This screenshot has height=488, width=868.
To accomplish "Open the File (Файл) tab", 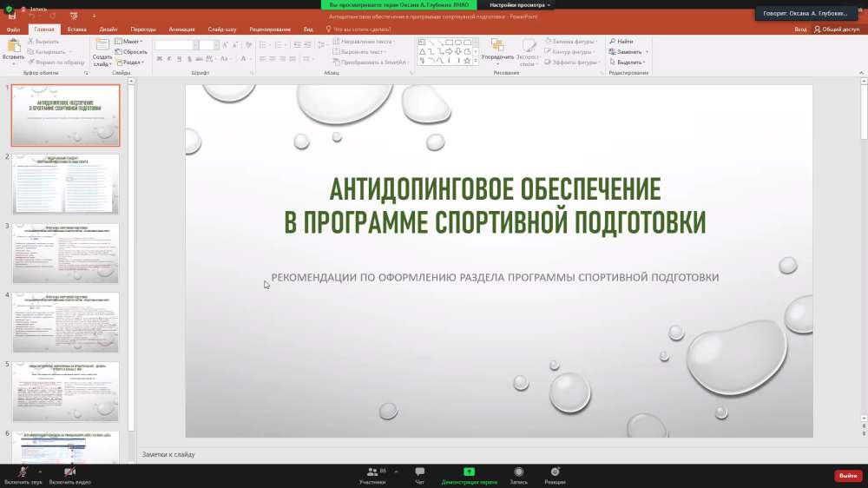I will 13,30.
